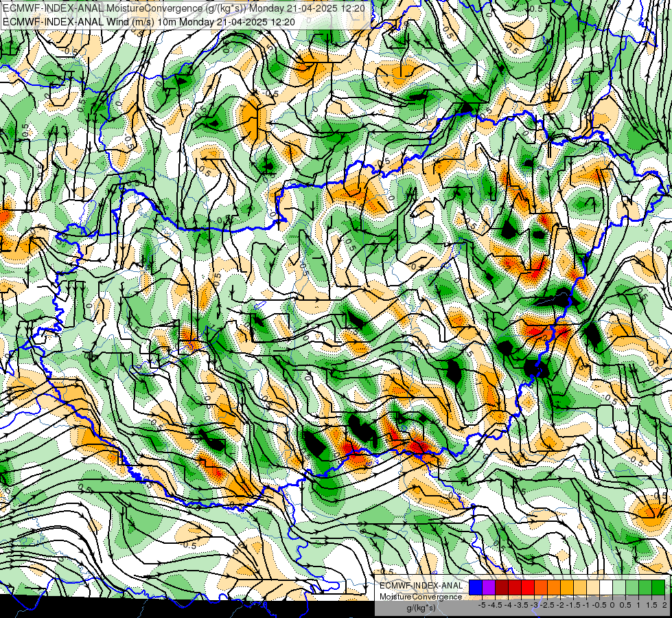Click the '-3.5' tick label on the legend

tap(521, 605)
